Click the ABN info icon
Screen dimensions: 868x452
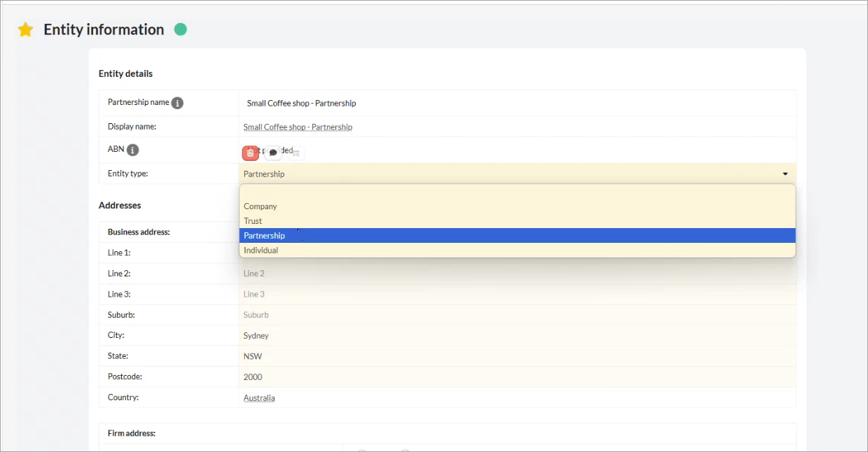coord(132,150)
